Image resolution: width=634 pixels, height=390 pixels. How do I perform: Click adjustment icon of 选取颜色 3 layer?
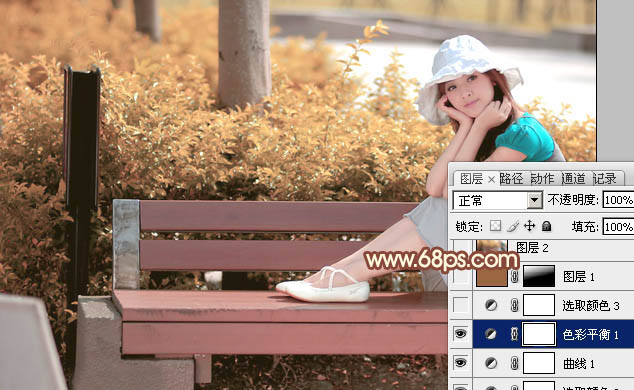click(491, 305)
